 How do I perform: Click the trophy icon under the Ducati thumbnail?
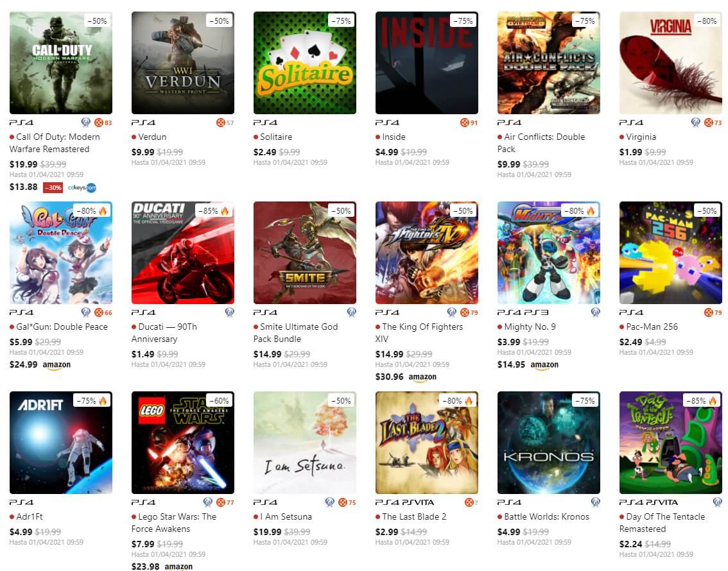[229, 312]
